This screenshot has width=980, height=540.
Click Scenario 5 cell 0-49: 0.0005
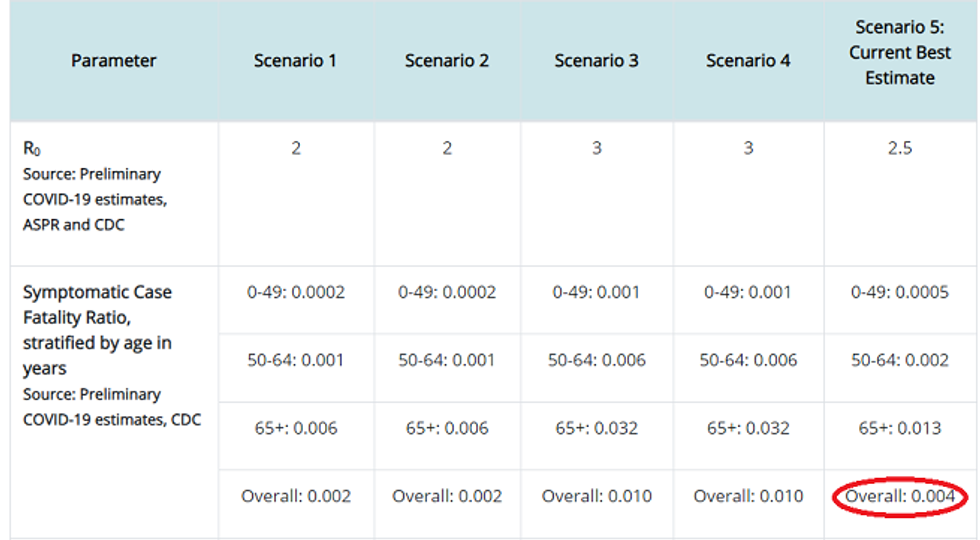point(900,292)
